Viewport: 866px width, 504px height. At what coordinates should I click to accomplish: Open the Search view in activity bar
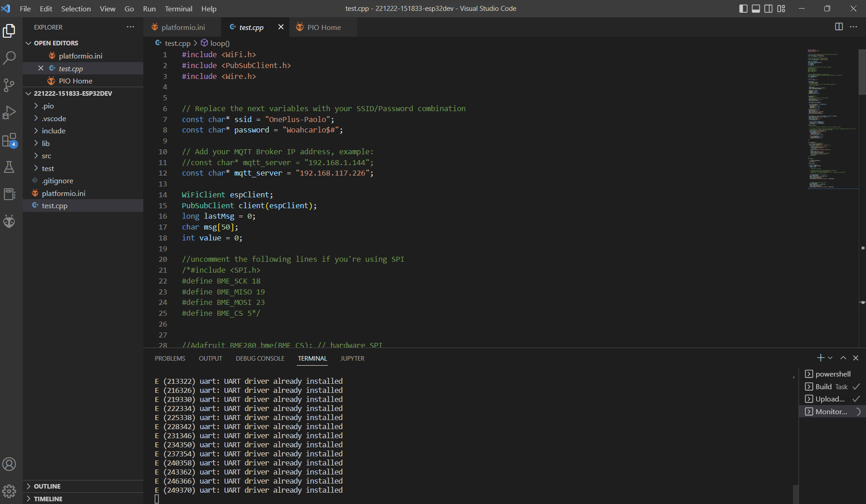[10, 58]
